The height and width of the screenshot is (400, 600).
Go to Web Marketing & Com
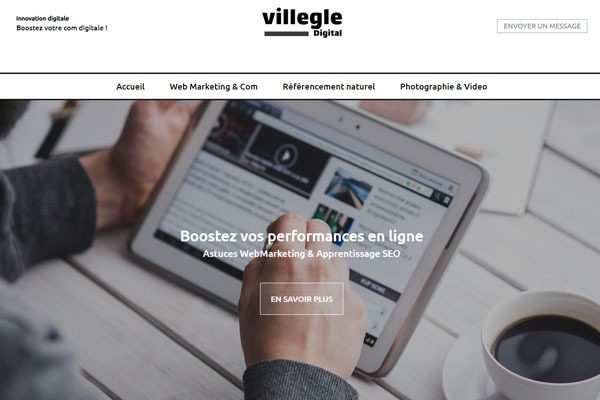214,87
